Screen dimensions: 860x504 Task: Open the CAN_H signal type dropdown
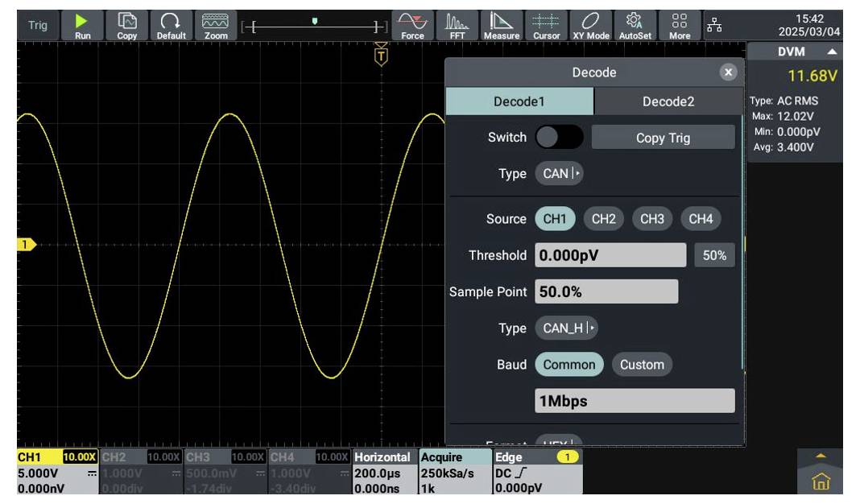[566, 328]
